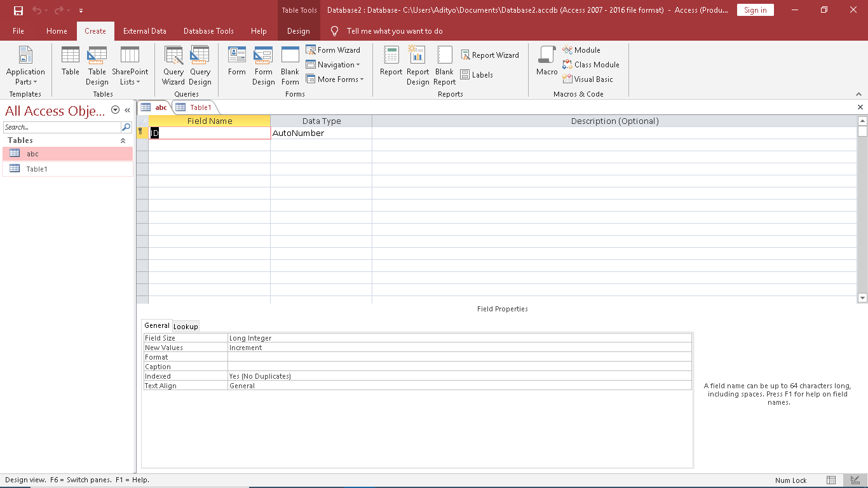Click the Save icon in title bar

18,10
